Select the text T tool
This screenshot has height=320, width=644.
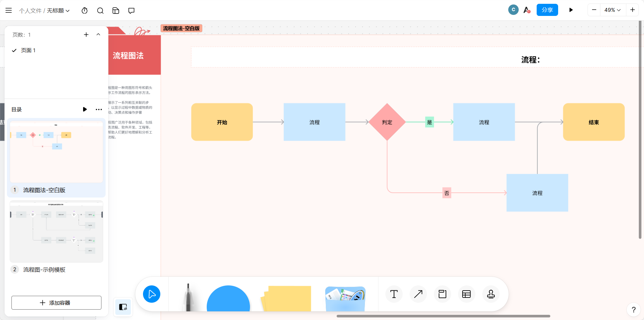coord(394,294)
